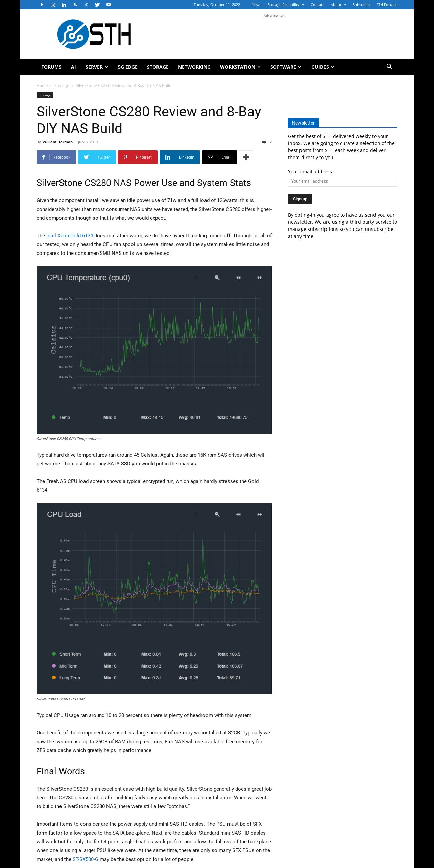The width and height of the screenshot is (434, 868).
Task: Open the CPU Load chart image
Action: click(154, 599)
